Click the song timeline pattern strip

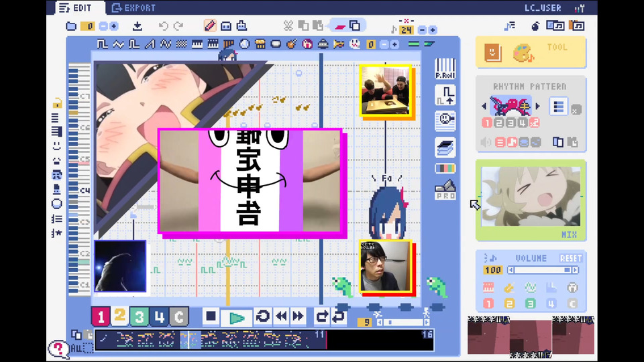[264, 341]
